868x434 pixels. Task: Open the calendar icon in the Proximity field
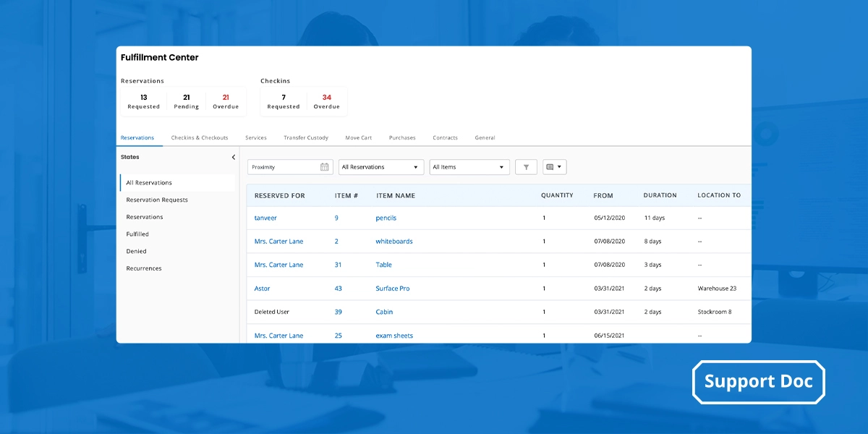(x=323, y=166)
